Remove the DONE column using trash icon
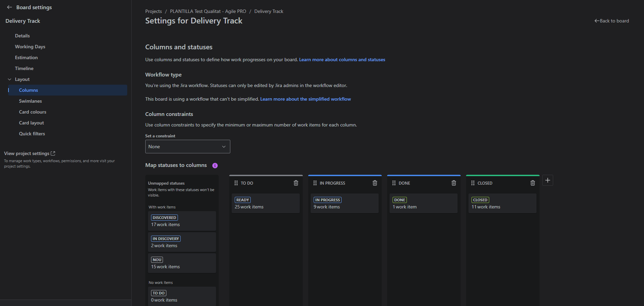This screenshot has width=644, height=306. pos(453,183)
